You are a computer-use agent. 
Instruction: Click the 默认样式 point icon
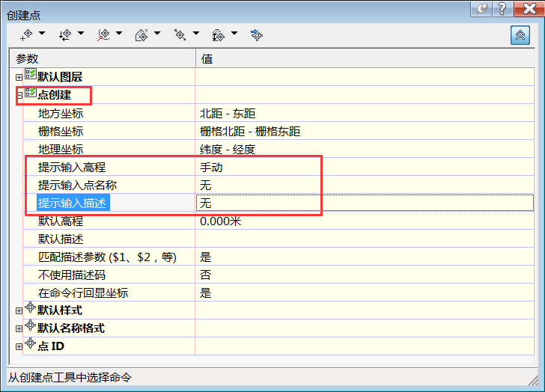[x=31, y=307]
